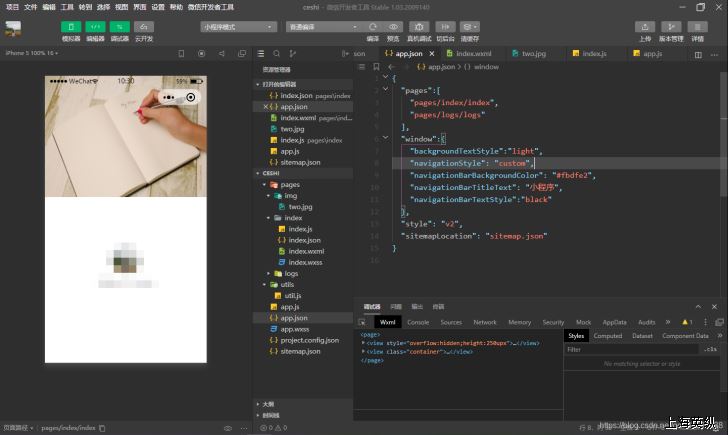
Task: Open the editor more actions ellipsis
Action: point(715,55)
